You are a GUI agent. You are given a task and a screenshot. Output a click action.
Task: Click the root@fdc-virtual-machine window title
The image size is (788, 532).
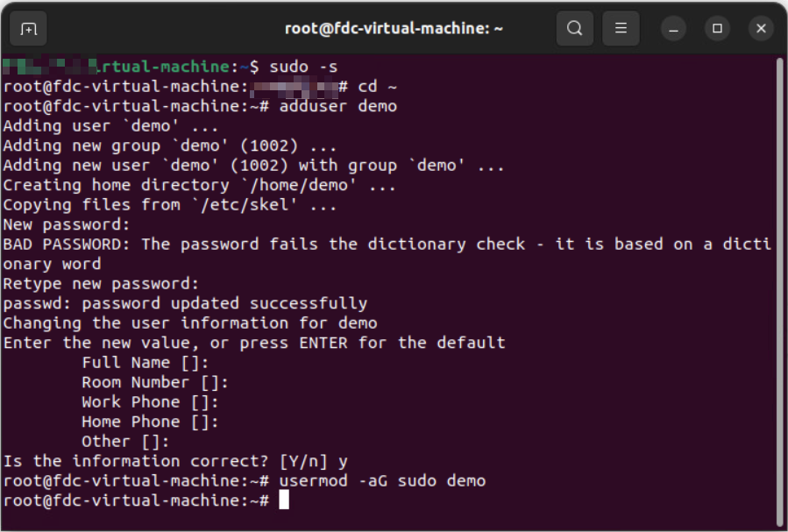(x=394, y=29)
